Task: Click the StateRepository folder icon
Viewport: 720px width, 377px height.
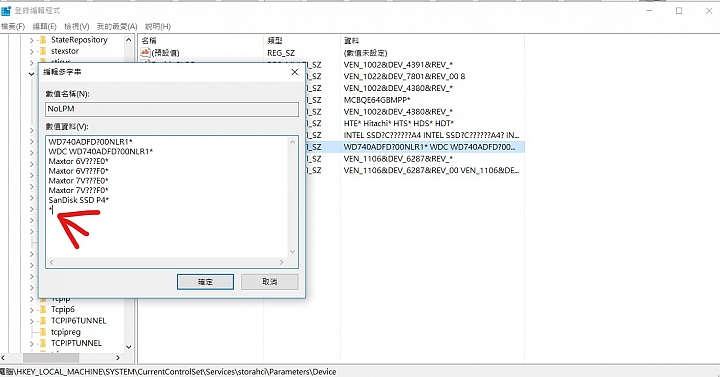Action: pyautogui.click(x=43, y=40)
